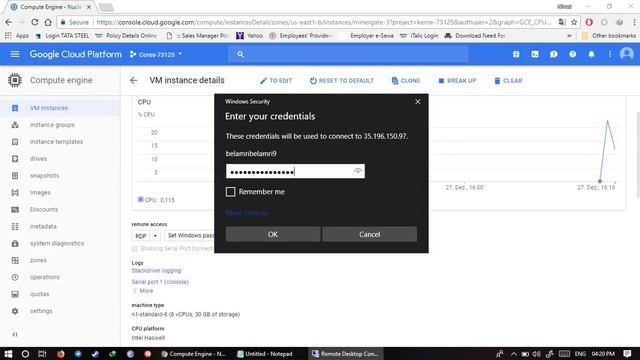Switch to Untitled - Notepad on taskbar
Image resolution: width=640 pixels, height=360 pixels.
pos(264,353)
